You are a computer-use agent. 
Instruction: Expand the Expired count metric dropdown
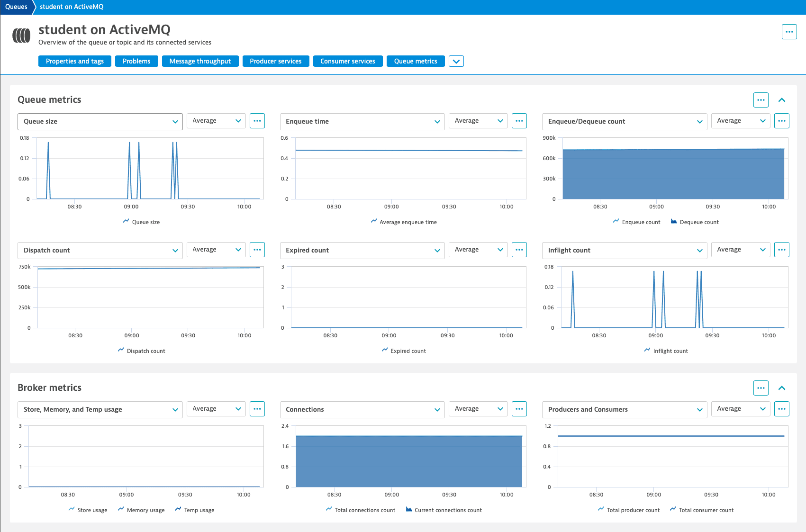[362, 251]
